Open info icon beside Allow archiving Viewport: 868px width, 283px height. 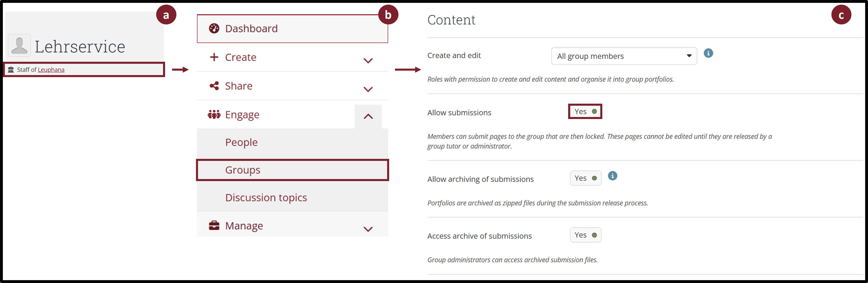[x=612, y=176]
